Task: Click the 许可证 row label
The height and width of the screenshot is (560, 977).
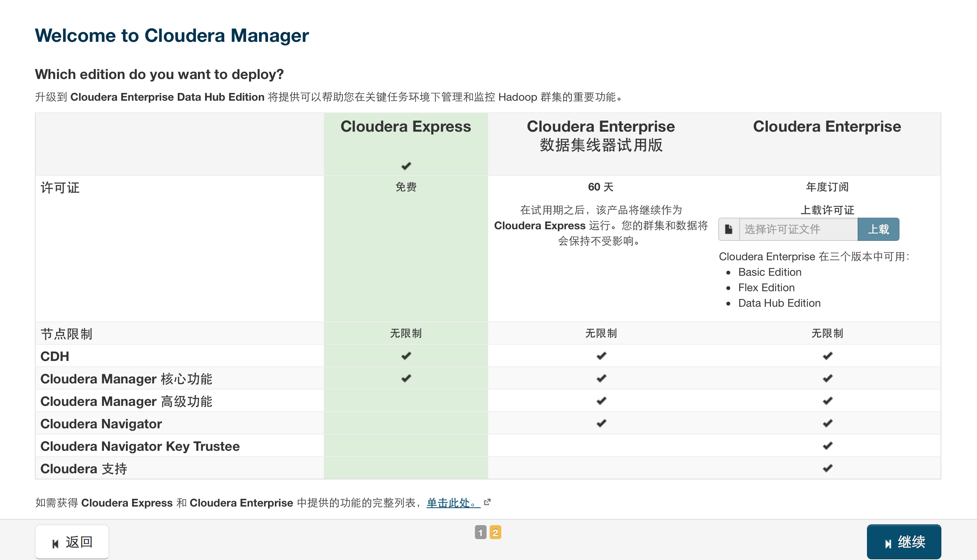Action: click(x=60, y=188)
